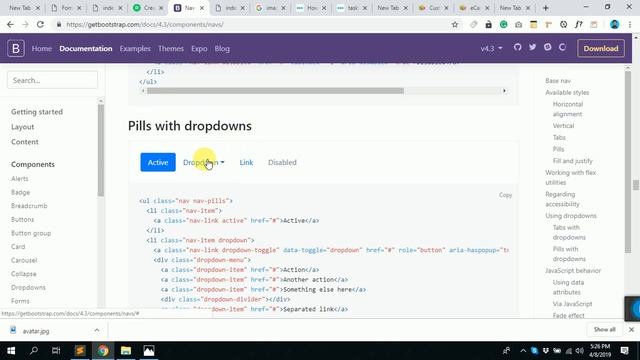The height and width of the screenshot is (360, 640).
Task: Open Breadcrumb in the sidebar
Action: click(29, 206)
